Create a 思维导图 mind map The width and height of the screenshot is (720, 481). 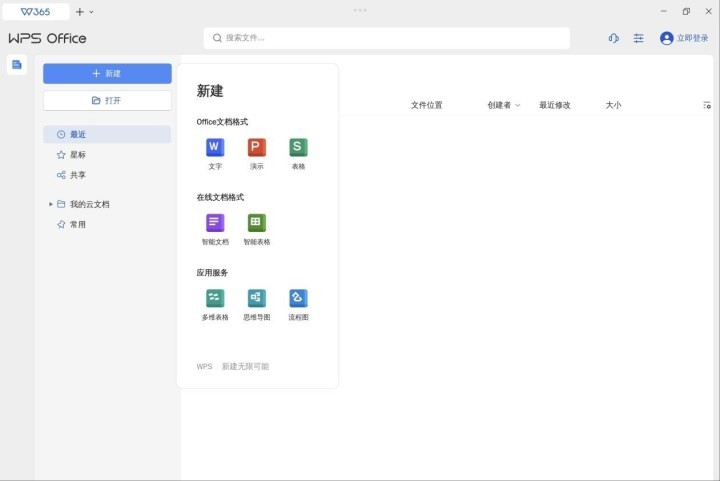[257, 304]
